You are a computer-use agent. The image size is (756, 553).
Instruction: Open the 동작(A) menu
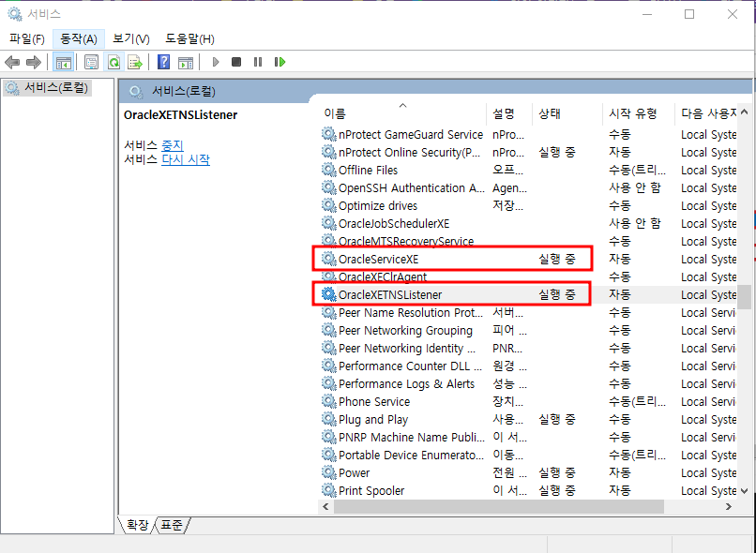coord(79,39)
